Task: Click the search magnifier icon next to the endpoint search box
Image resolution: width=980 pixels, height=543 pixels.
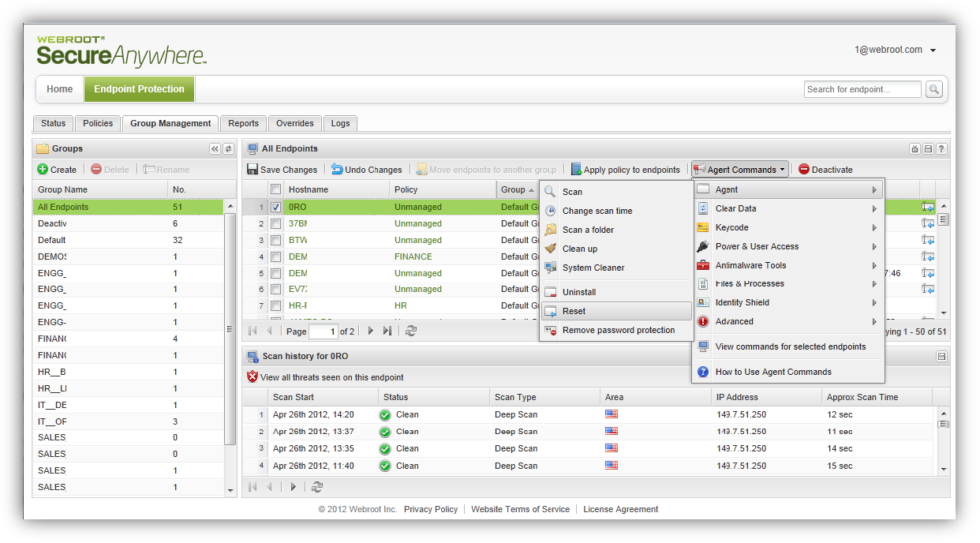Action: tap(933, 89)
